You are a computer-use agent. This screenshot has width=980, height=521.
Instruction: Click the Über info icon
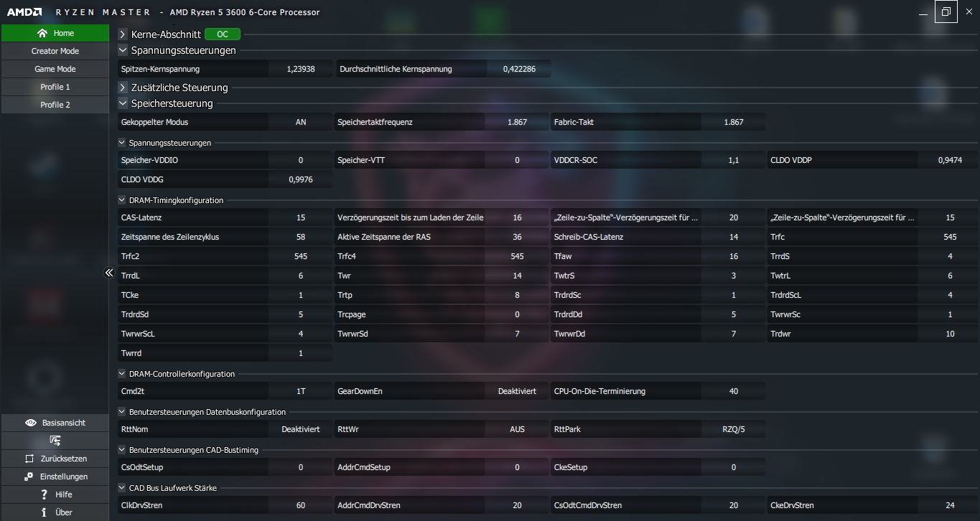pyautogui.click(x=44, y=512)
